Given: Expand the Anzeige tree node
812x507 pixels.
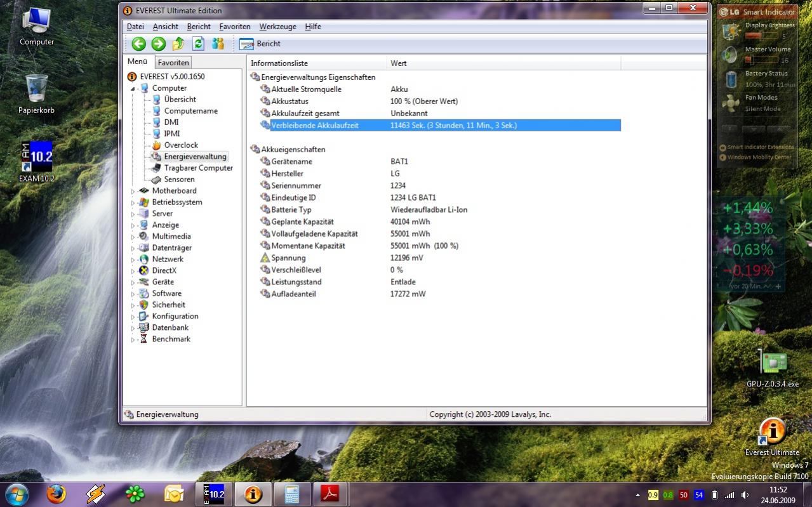Looking at the screenshot, I should [133, 225].
